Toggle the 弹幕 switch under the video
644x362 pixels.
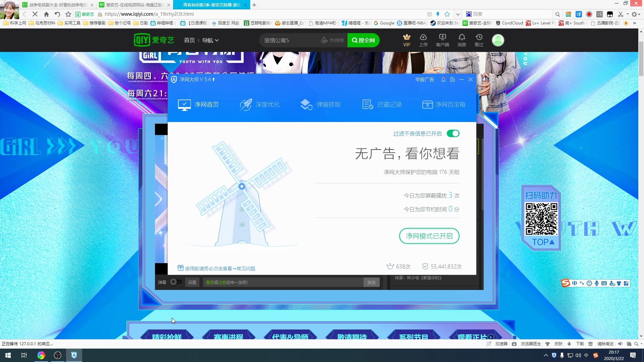pos(176,282)
